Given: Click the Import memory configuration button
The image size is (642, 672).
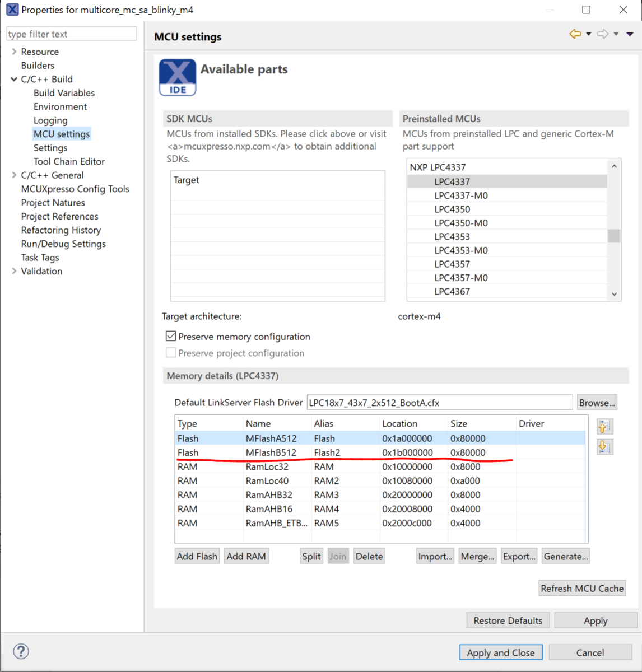Looking at the screenshot, I should [x=435, y=556].
